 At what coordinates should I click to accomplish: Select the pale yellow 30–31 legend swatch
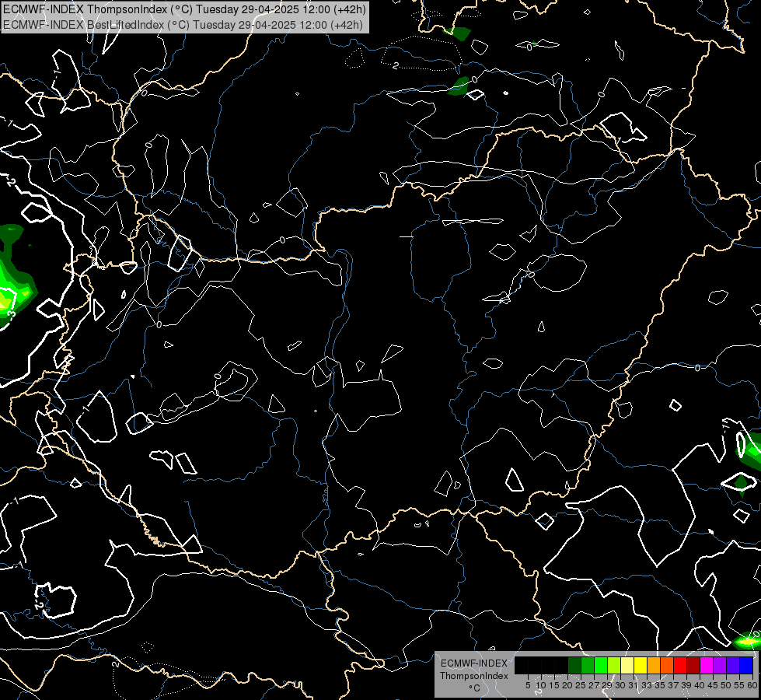pyautogui.click(x=627, y=665)
